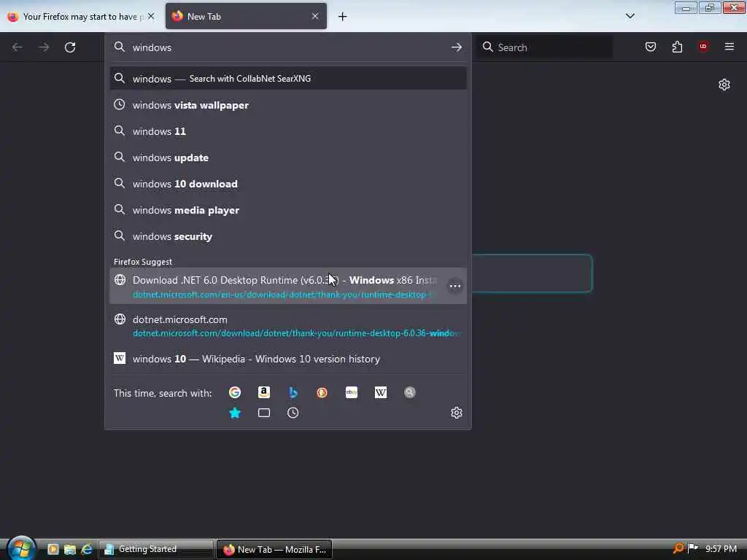Screen dimensions: 747x560
Task: Open the Save to Pocket icon
Action: point(650,47)
